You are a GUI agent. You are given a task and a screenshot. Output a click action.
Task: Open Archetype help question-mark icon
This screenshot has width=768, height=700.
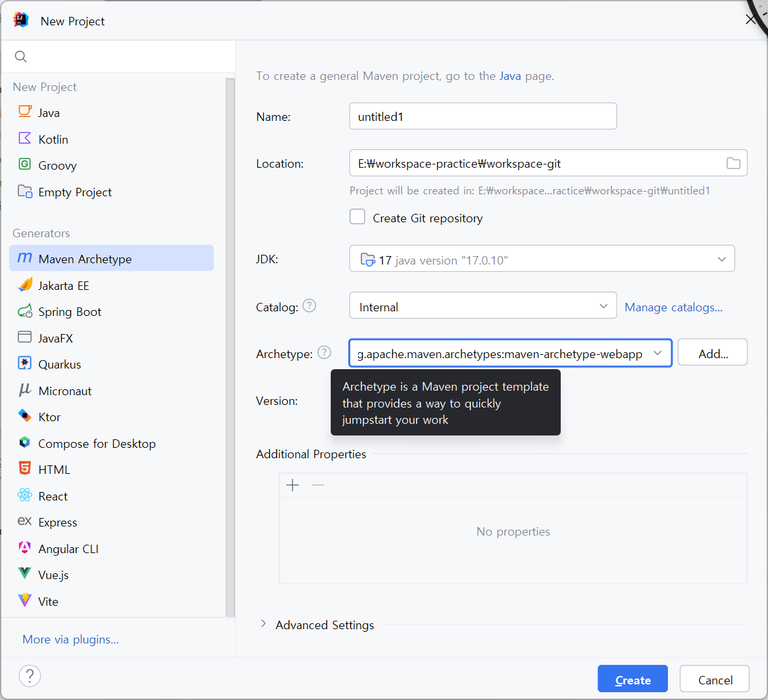(x=324, y=353)
